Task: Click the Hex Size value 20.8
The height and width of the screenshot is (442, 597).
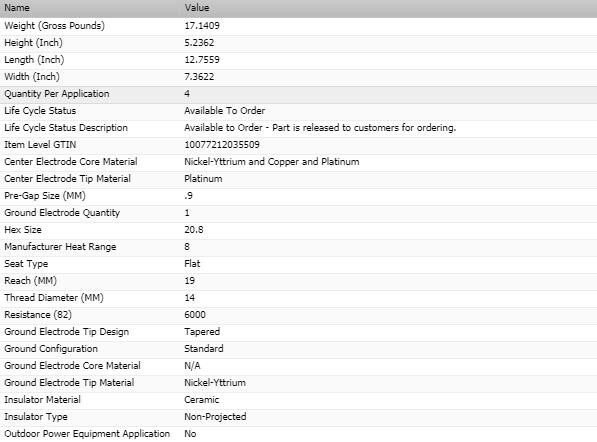Action: click(194, 230)
